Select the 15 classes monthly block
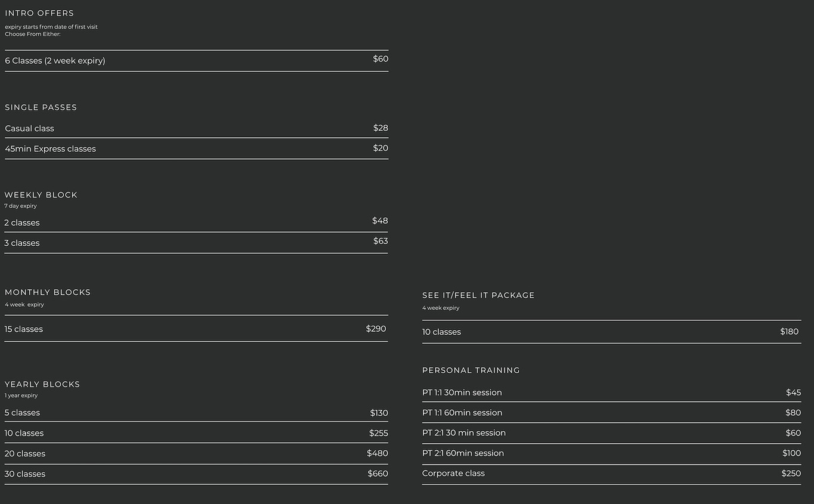Screen dimensions: 814x504 (24, 329)
